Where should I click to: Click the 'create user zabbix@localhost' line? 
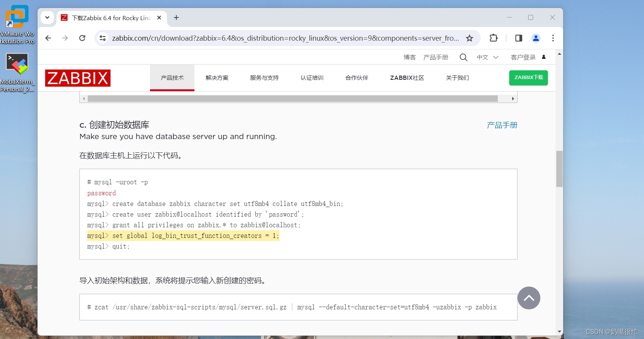point(196,214)
